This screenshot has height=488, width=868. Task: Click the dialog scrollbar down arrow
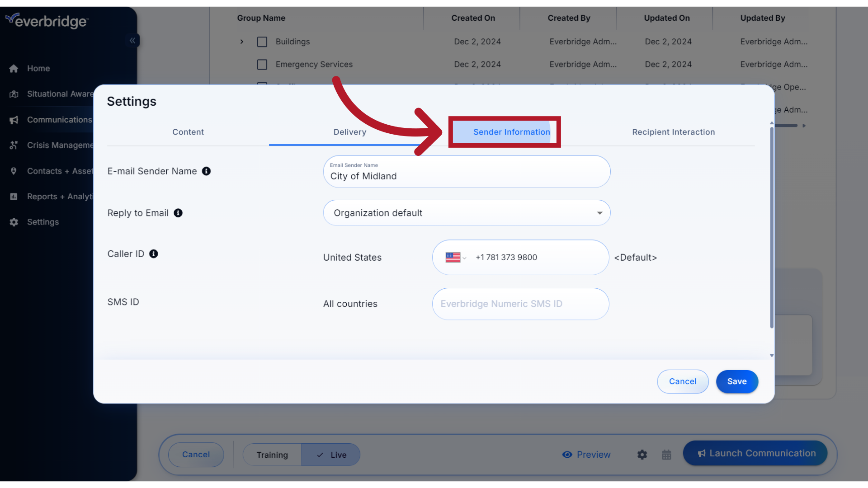[772, 356]
